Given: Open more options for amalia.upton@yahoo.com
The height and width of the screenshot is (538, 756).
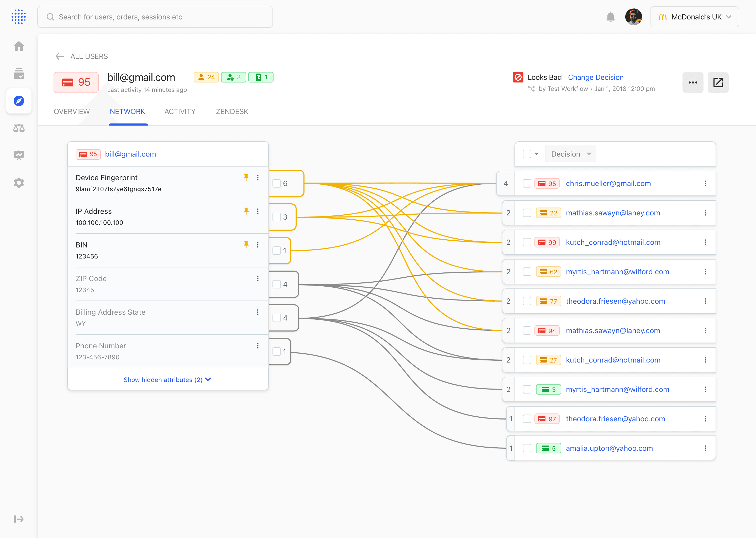Looking at the screenshot, I should [705, 448].
